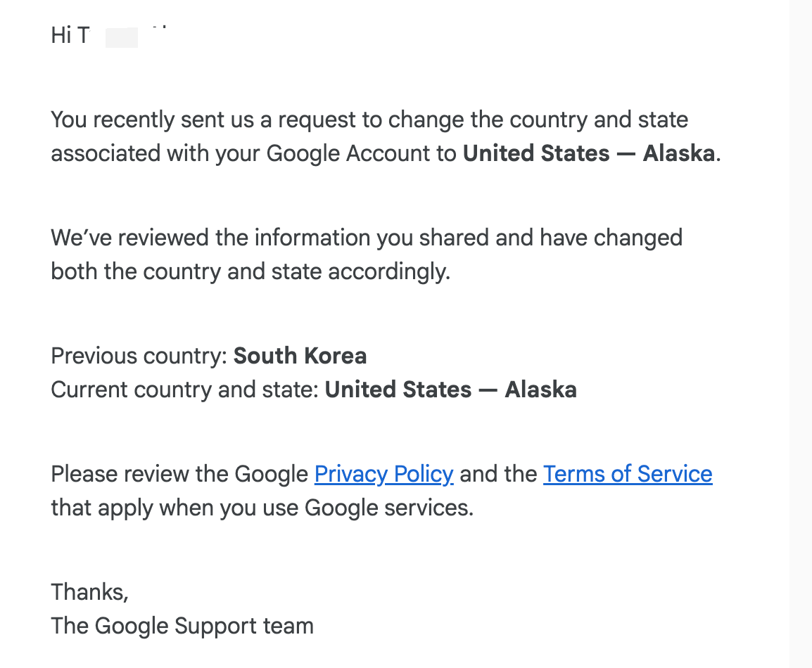Click the text that apply when you use
This screenshot has width=812, height=668.
click(x=175, y=508)
